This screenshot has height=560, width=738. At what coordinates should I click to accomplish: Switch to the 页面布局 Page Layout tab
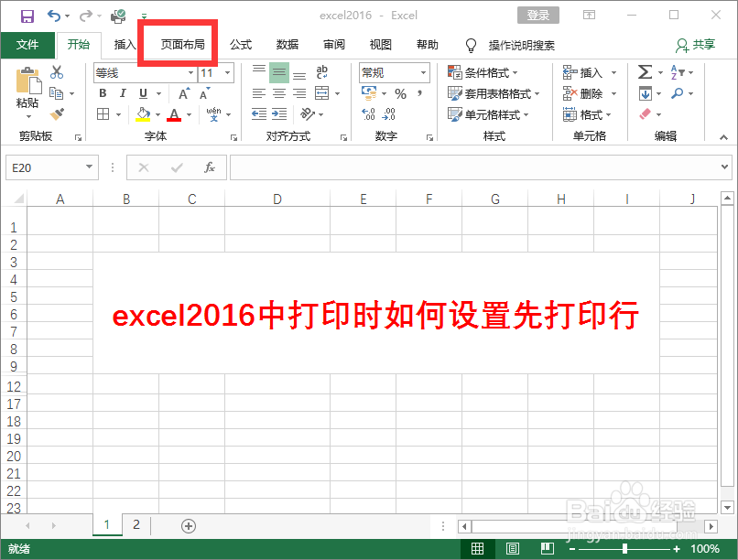[x=182, y=45]
